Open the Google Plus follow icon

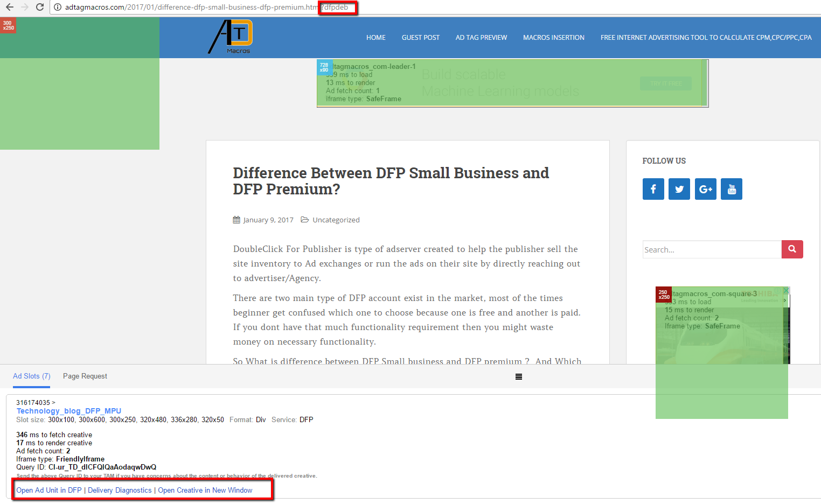click(705, 189)
